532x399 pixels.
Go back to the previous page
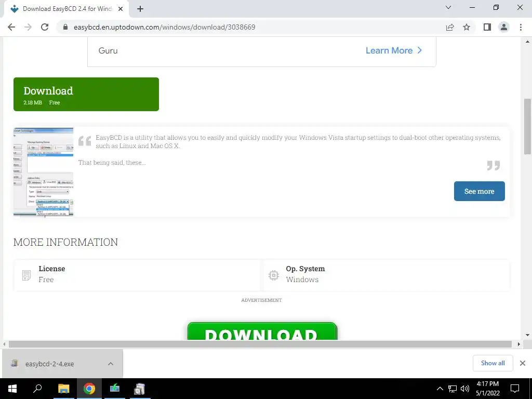pos(11,27)
